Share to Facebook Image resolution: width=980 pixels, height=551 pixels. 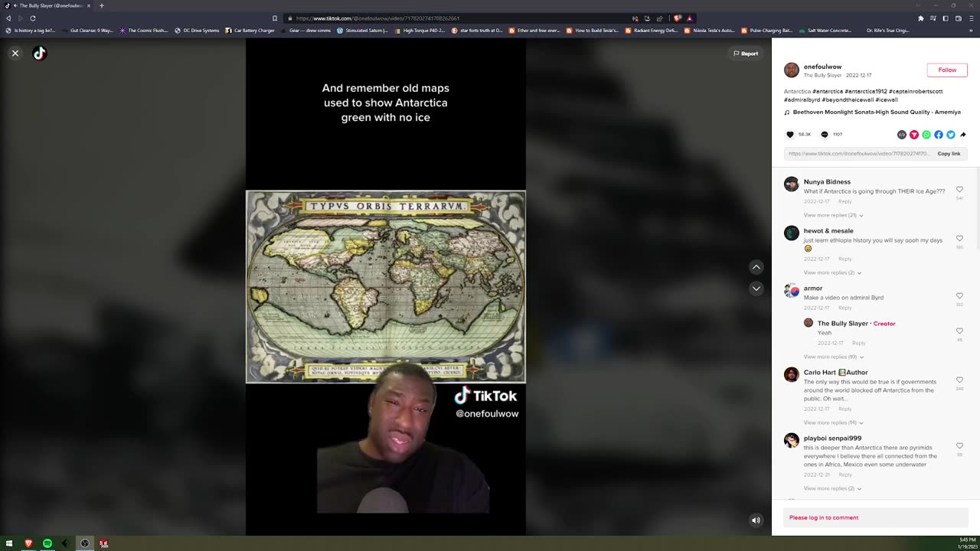[939, 135]
